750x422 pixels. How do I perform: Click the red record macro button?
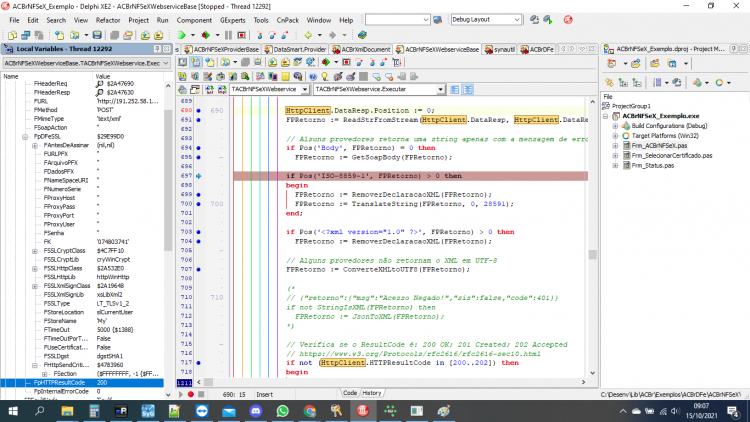tap(191, 394)
